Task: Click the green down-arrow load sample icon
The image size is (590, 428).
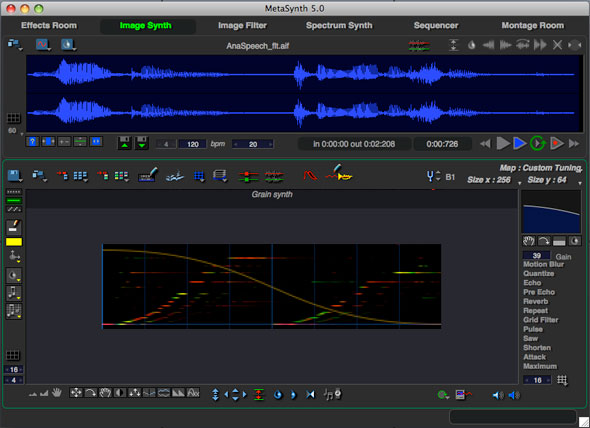Action: [x=142, y=143]
